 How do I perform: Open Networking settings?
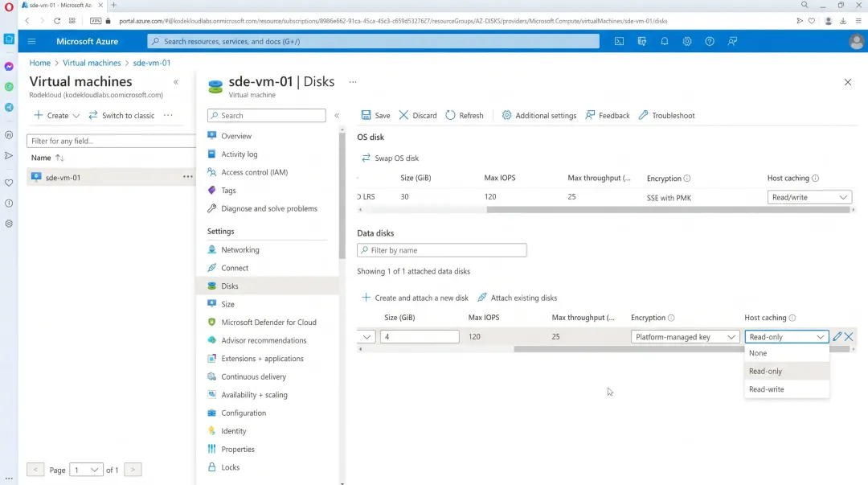[240, 250]
